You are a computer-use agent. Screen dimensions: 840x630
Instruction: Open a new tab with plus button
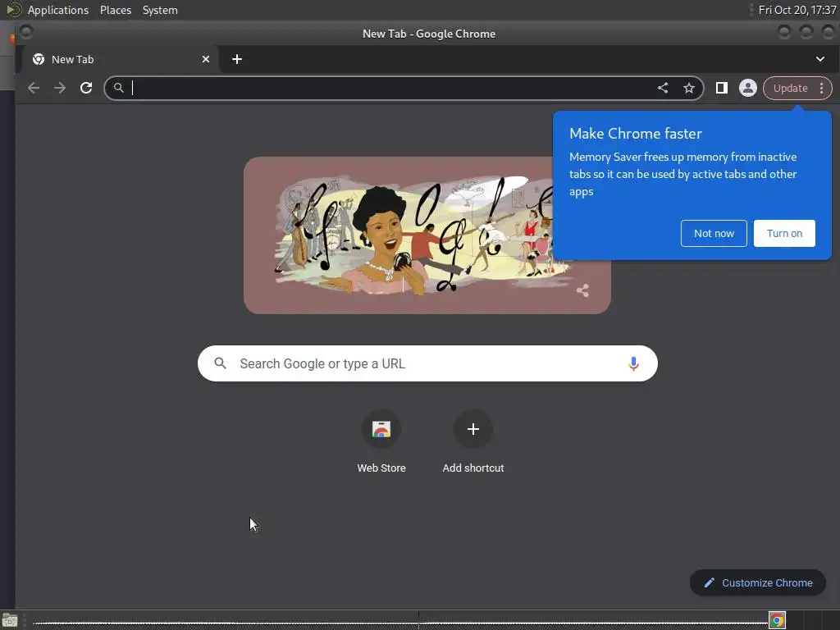[x=237, y=59]
